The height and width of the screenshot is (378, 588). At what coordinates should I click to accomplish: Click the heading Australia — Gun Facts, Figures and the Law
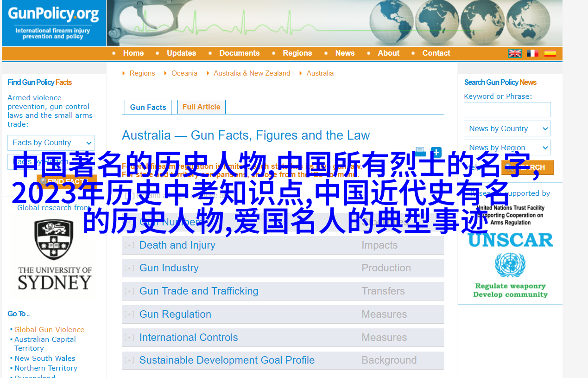(x=246, y=135)
